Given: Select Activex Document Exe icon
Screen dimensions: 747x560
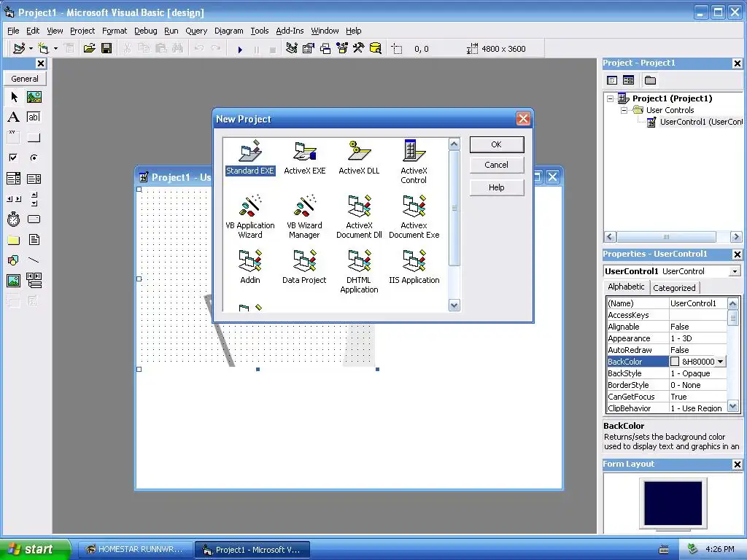Looking at the screenshot, I should pos(414,217).
